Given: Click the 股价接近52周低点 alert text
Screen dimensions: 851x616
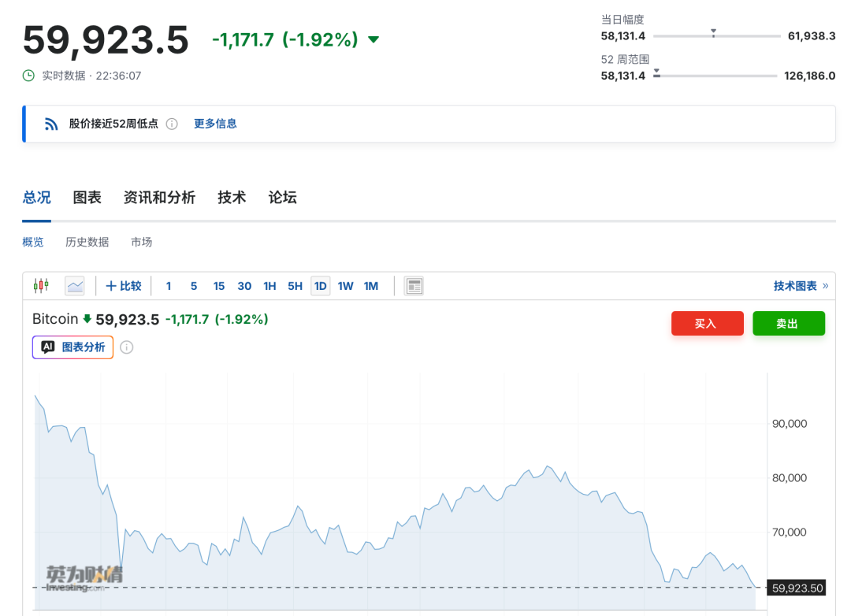Looking at the screenshot, I should (x=113, y=124).
